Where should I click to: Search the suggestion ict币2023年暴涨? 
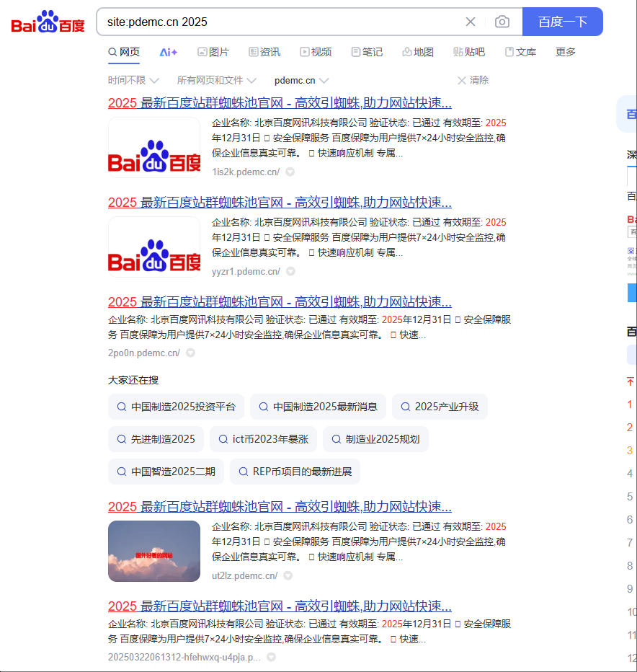pyautogui.click(x=264, y=439)
